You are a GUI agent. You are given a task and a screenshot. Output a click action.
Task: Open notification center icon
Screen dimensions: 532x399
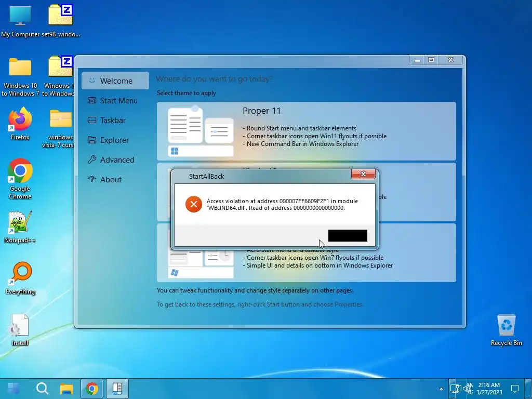[515, 389]
